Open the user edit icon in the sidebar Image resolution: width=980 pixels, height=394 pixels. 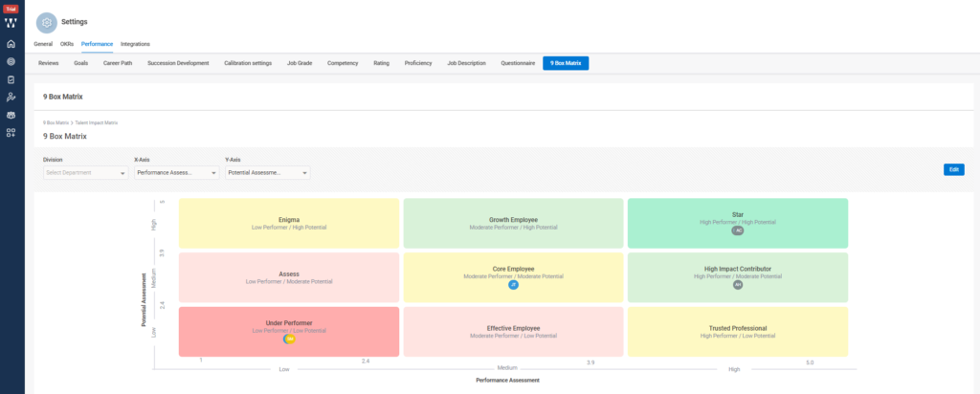pos(11,97)
